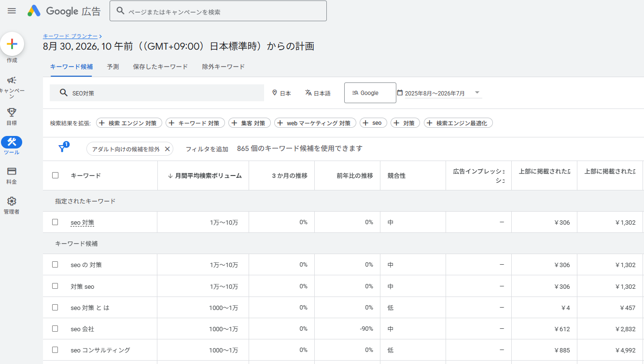This screenshot has width=644, height=364.
Task: Switch to 予測 tab
Action: (113, 67)
